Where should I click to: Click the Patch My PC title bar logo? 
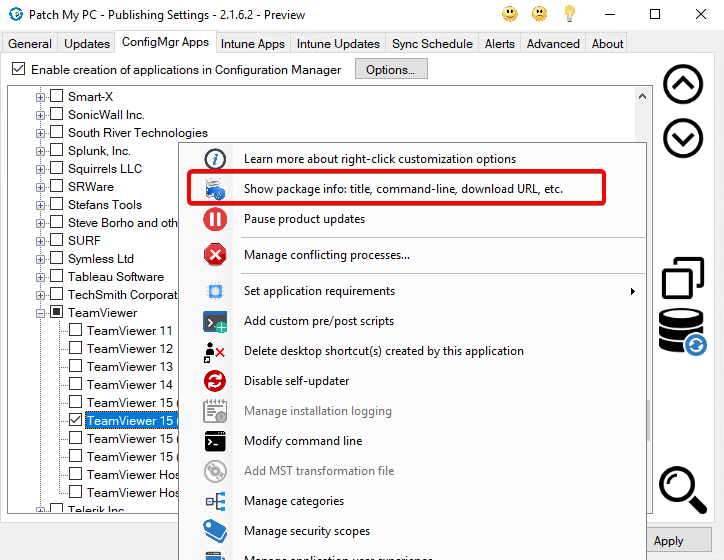[x=16, y=14]
